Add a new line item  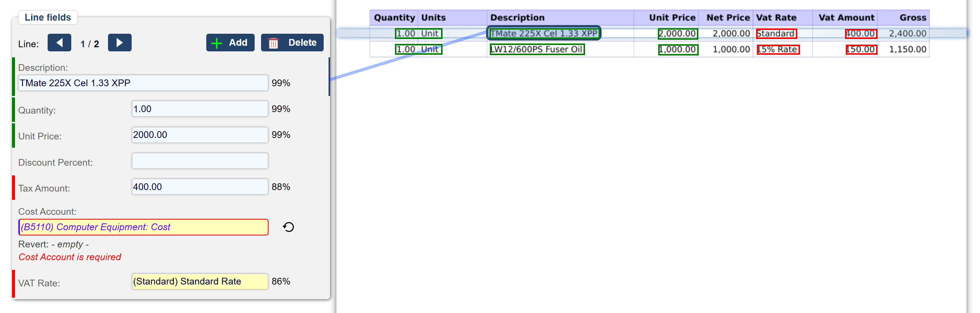230,43
